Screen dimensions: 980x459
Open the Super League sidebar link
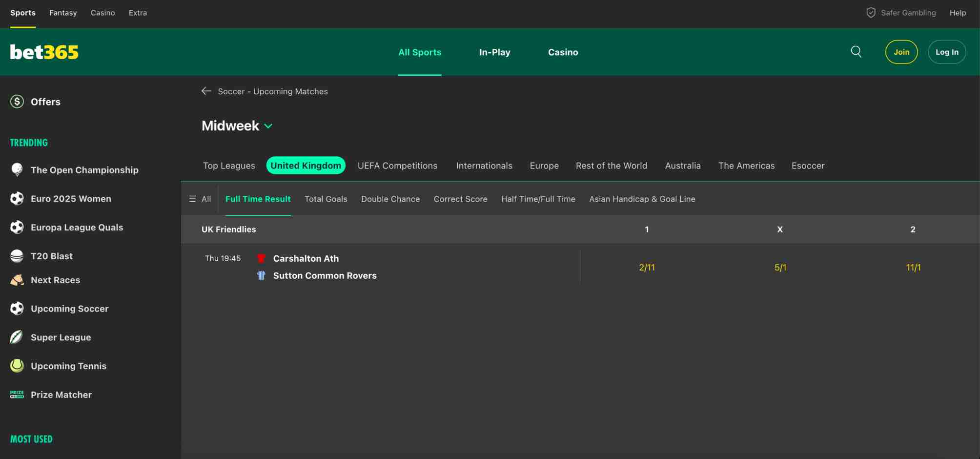[61, 337]
